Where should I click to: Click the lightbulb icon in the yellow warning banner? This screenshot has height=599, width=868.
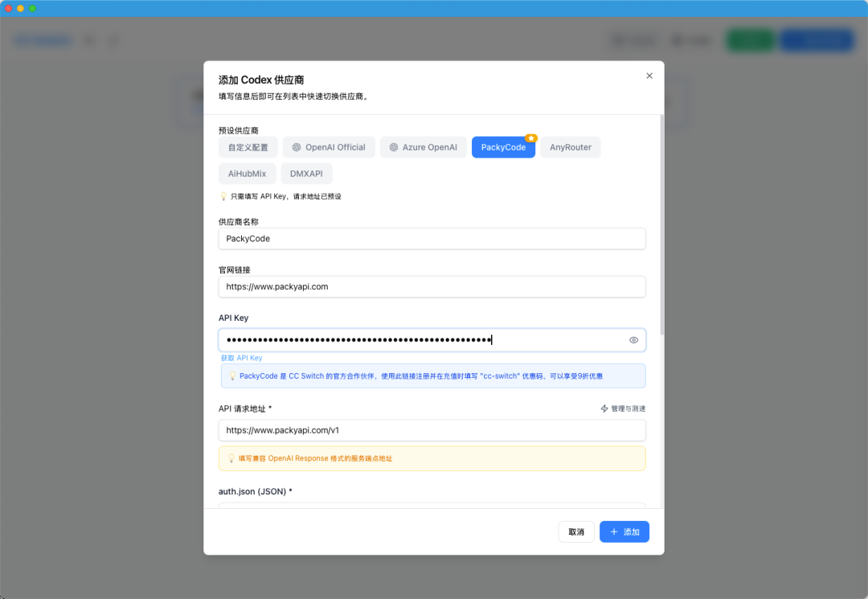233,457
